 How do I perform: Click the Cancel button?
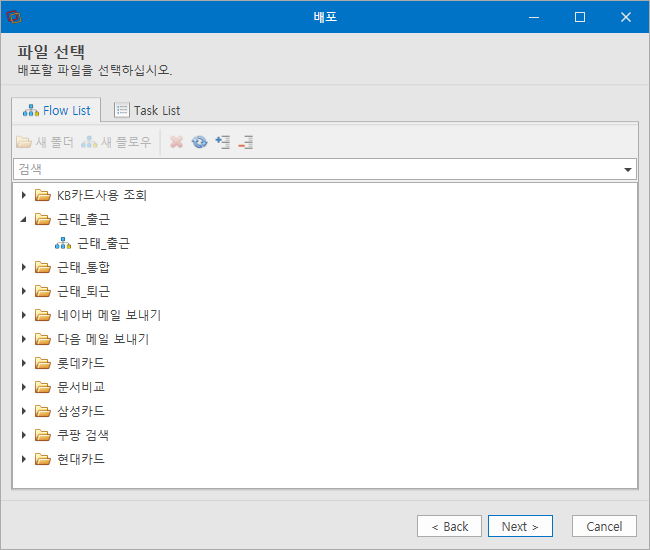coord(604,526)
